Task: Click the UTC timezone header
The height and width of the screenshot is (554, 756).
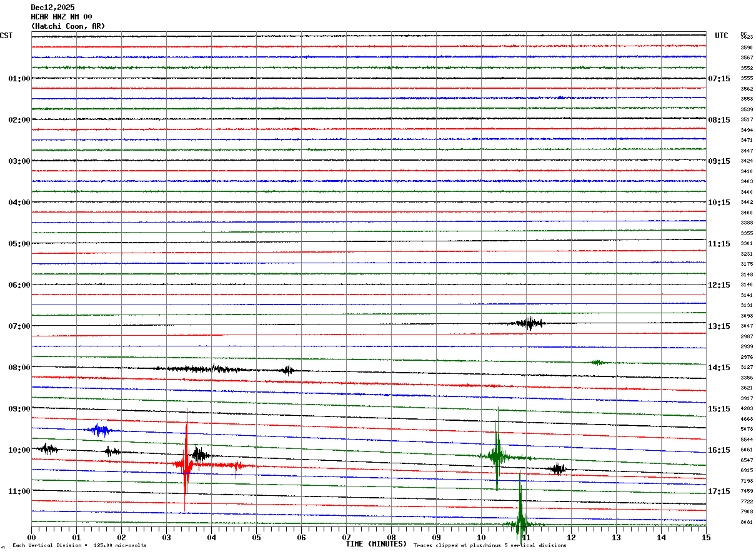Action: 722,36
